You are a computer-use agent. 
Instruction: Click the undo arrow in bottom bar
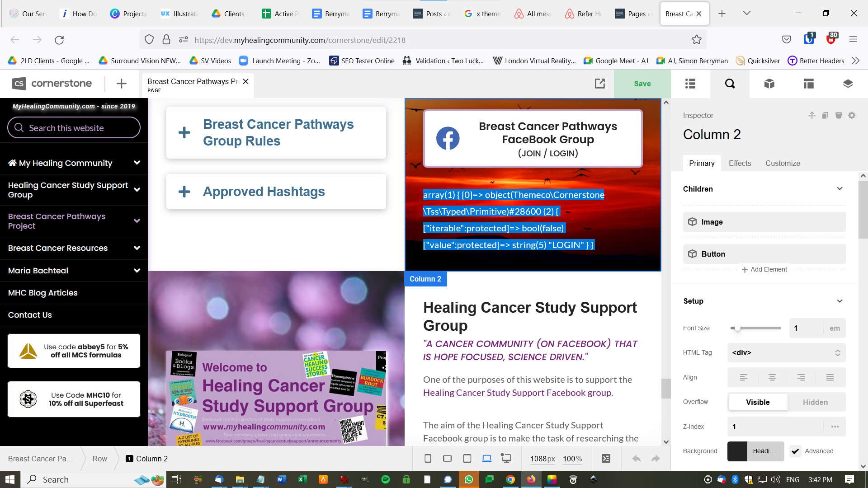(636, 459)
